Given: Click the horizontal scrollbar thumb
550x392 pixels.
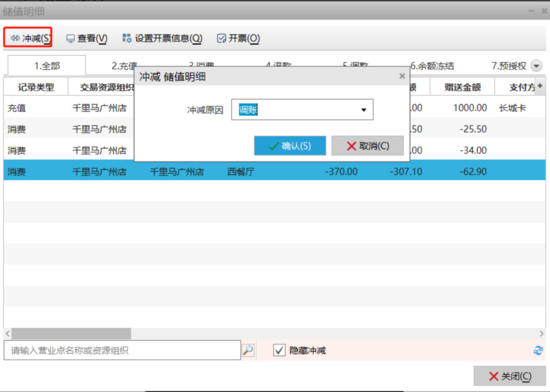Looking at the screenshot, I should (71, 334).
